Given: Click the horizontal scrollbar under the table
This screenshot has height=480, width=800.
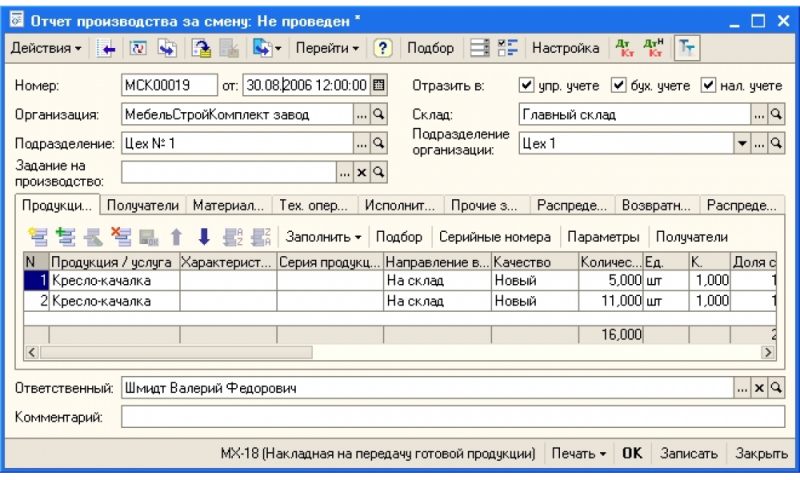Looking at the screenshot, I should tap(400, 352).
